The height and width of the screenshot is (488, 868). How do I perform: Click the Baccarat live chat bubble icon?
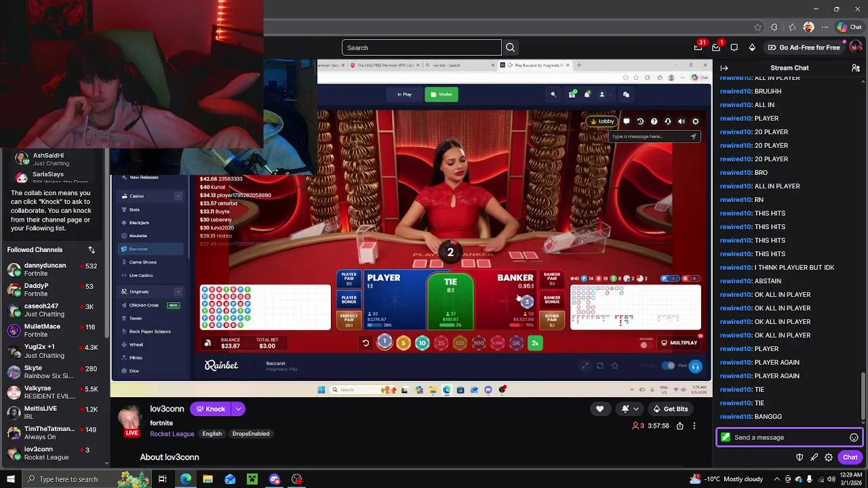627,121
